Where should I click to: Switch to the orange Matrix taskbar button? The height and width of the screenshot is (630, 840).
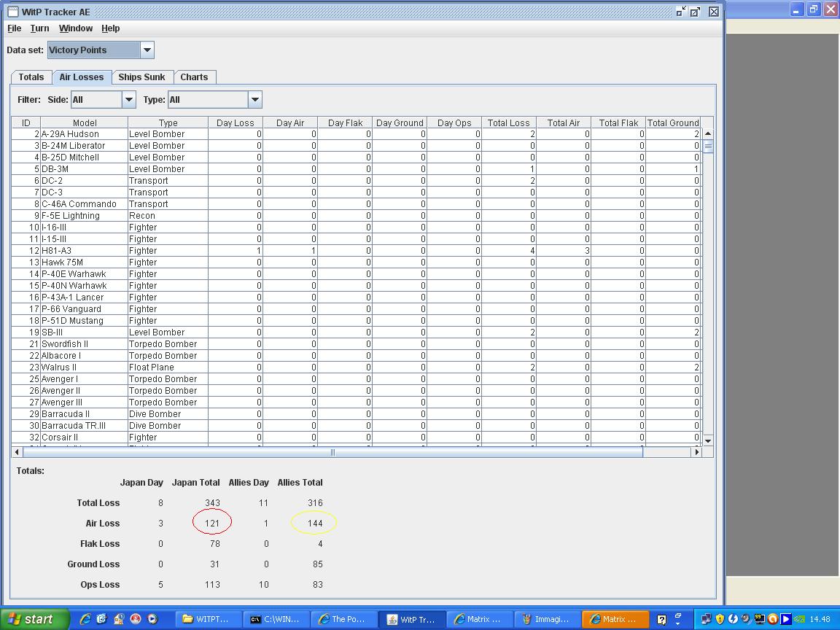pyautogui.click(x=615, y=619)
